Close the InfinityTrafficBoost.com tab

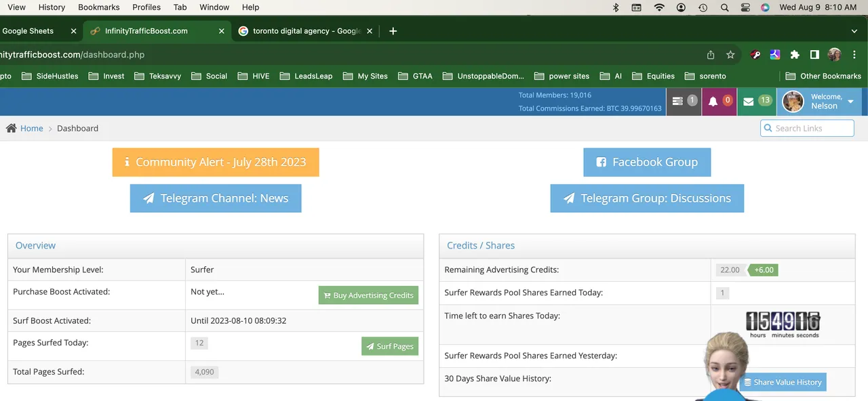[x=222, y=31]
